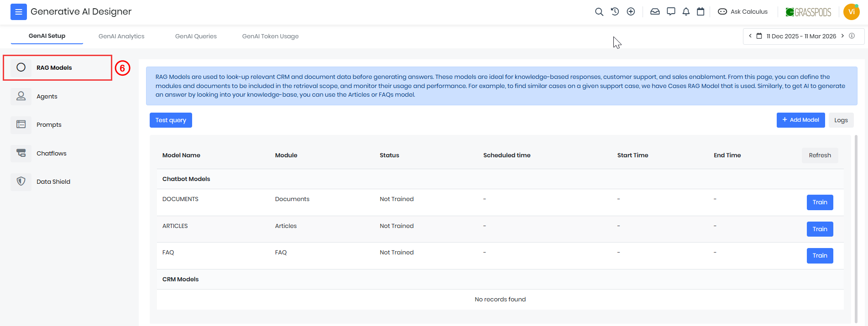Open the notifications bell
868x326 pixels.
pos(686,12)
